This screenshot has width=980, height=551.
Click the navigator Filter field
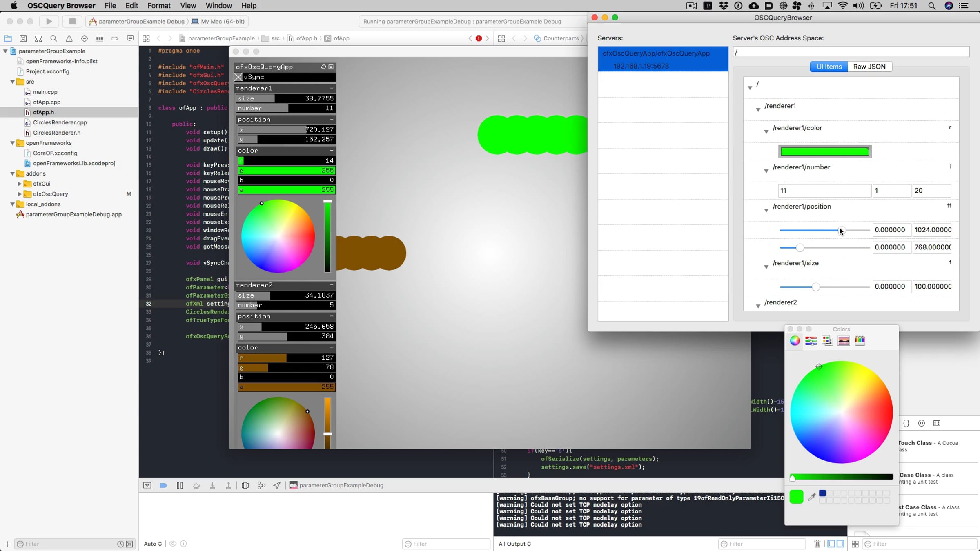pyautogui.click(x=75, y=544)
